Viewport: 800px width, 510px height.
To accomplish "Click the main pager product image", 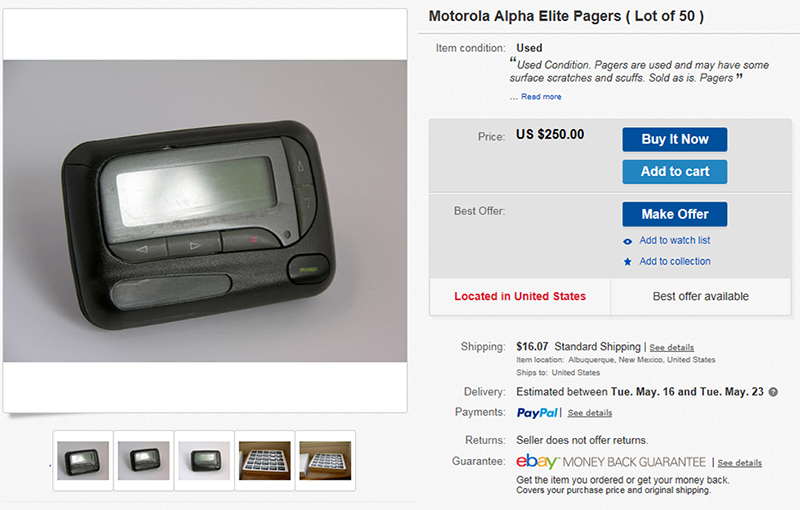I will (205, 211).
